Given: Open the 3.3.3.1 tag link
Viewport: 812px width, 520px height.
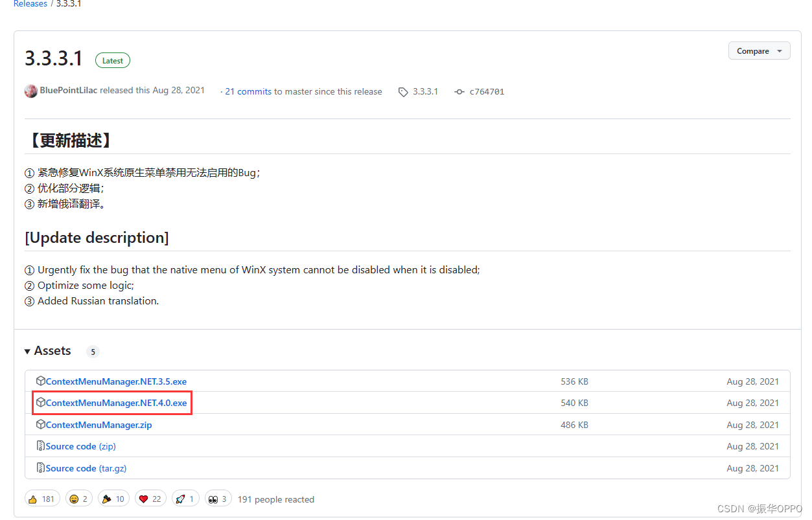Looking at the screenshot, I should click(426, 92).
